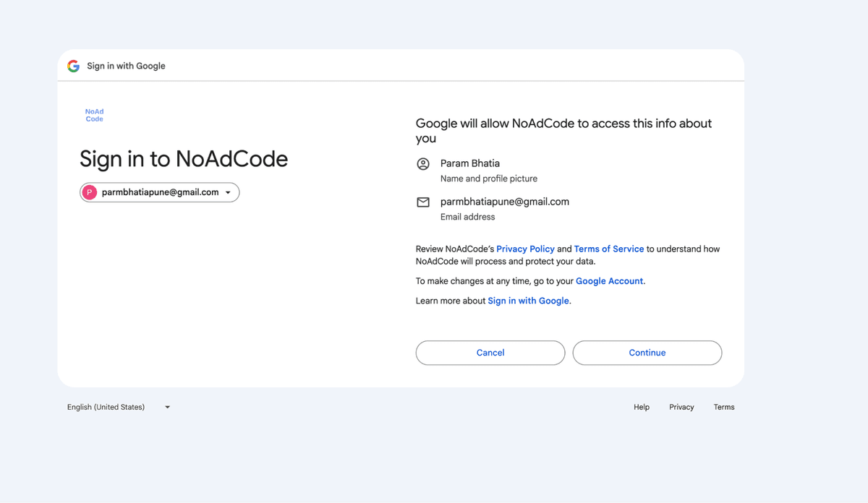Screen dimensions: 868x503
Task: Click the language dropdown caret in the footer
Action: coord(167,407)
